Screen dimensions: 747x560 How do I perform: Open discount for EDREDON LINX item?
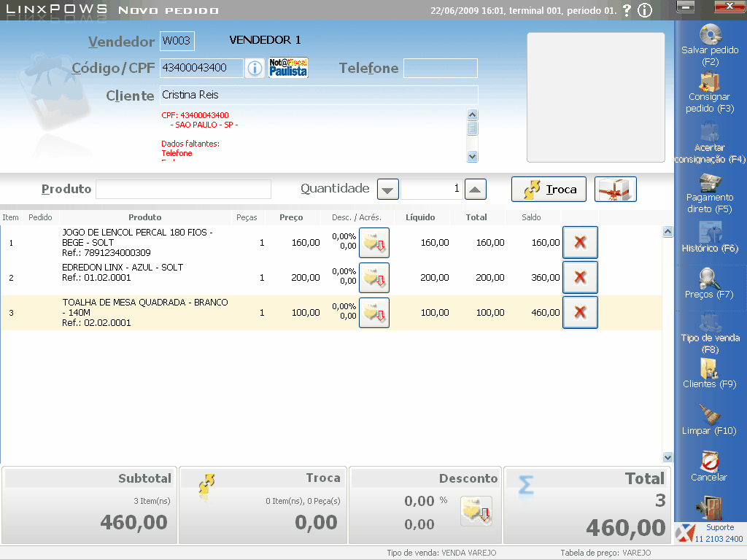374,278
